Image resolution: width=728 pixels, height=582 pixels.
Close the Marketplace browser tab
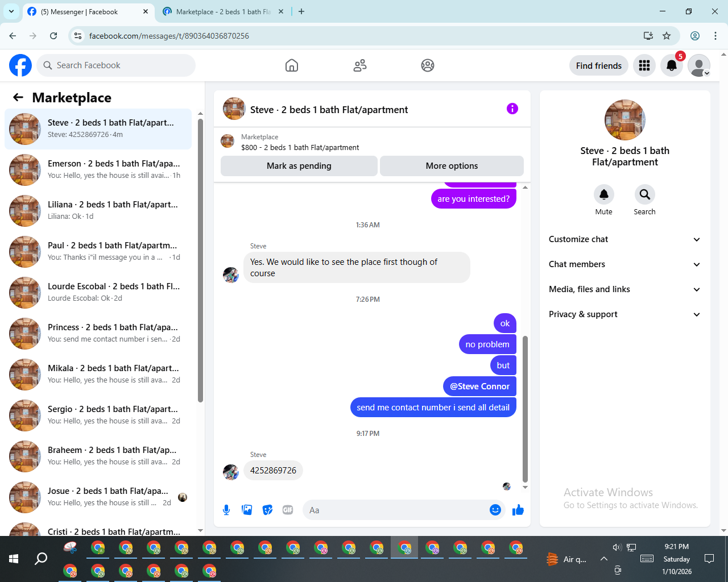pos(280,11)
